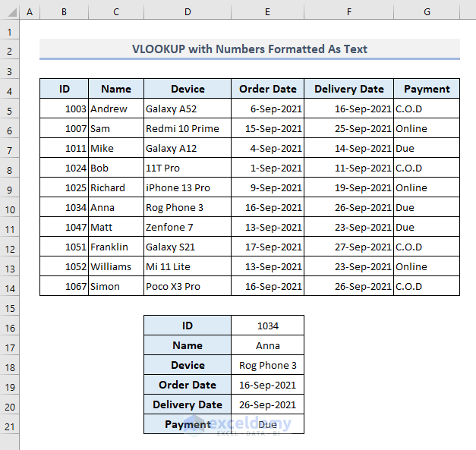
Task: Click the 'Order Date' header in row 4
Action: point(268,89)
